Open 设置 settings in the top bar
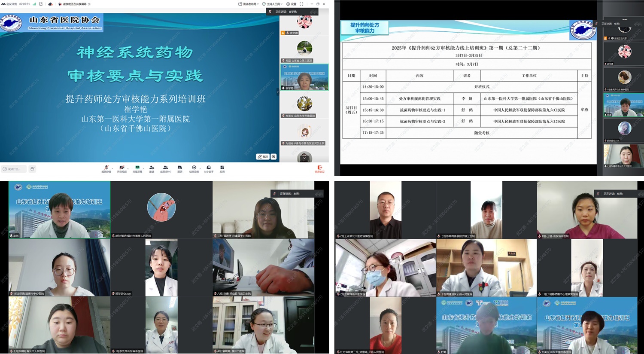Screen dimensions: 644x354 tap(292, 4)
